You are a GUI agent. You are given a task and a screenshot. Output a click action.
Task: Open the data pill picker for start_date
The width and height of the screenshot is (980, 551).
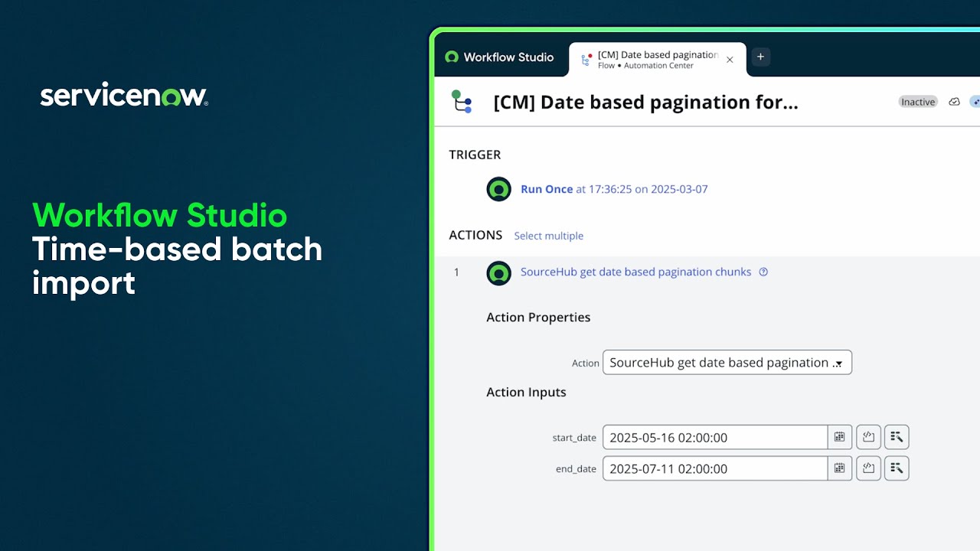pyautogui.click(x=897, y=437)
